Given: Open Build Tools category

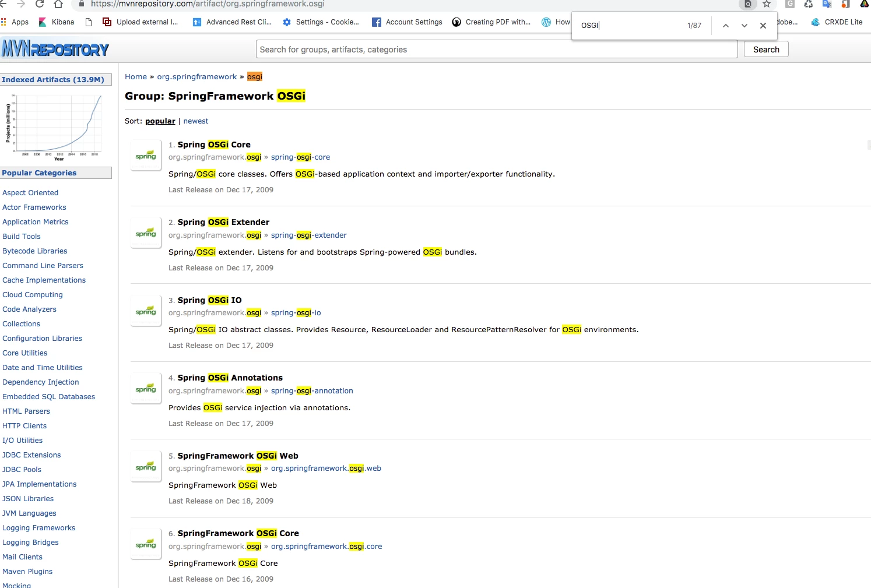Looking at the screenshot, I should click(x=22, y=237).
